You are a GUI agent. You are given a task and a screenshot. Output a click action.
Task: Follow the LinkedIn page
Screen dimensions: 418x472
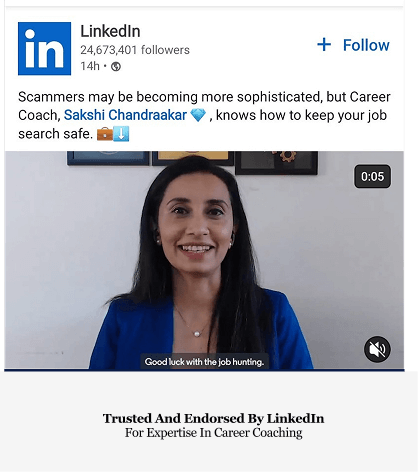click(353, 45)
